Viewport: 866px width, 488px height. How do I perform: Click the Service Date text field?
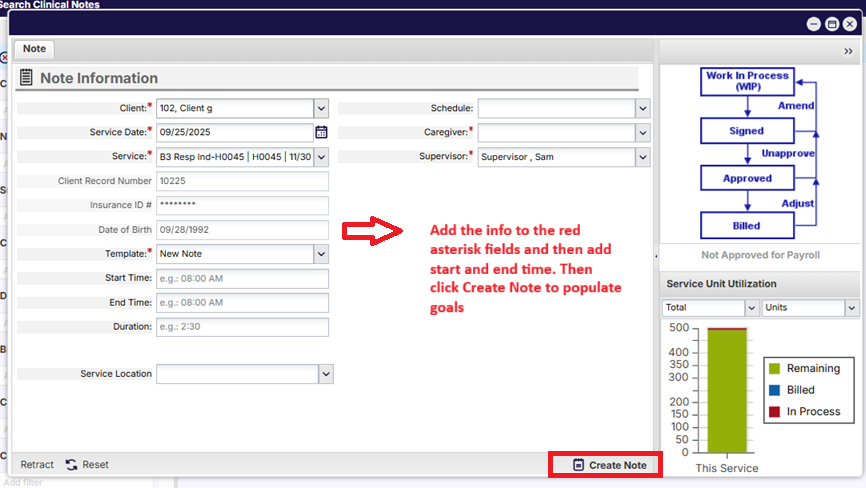click(235, 132)
